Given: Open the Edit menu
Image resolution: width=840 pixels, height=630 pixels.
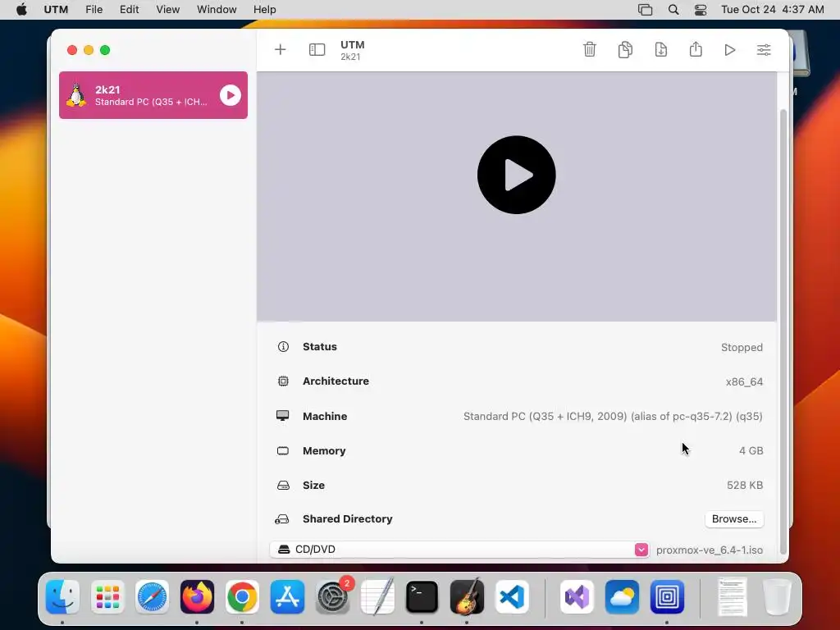Looking at the screenshot, I should pyautogui.click(x=129, y=10).
